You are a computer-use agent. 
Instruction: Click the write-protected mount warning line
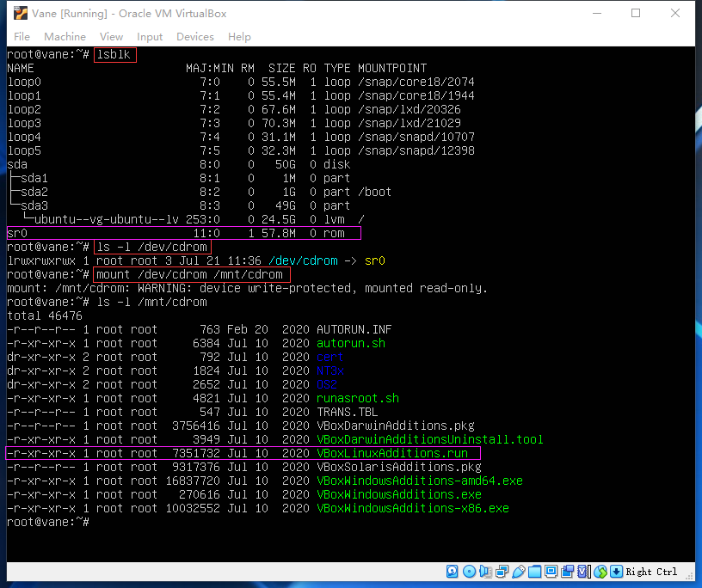coord(247,288)
